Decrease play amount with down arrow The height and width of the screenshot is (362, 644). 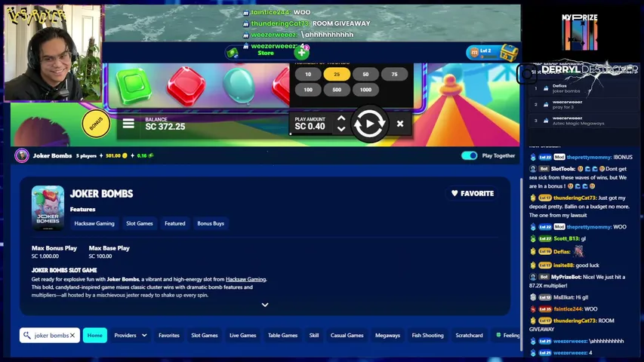[x=341, y=129]
